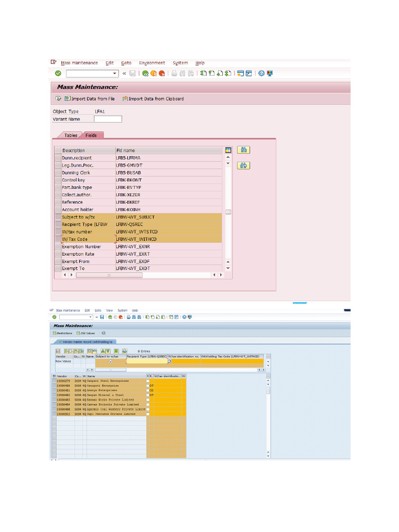Click the Help question mark icon in top toolbar
The width and height of the screenshot is (399, 532).
[x=261, y=74]
